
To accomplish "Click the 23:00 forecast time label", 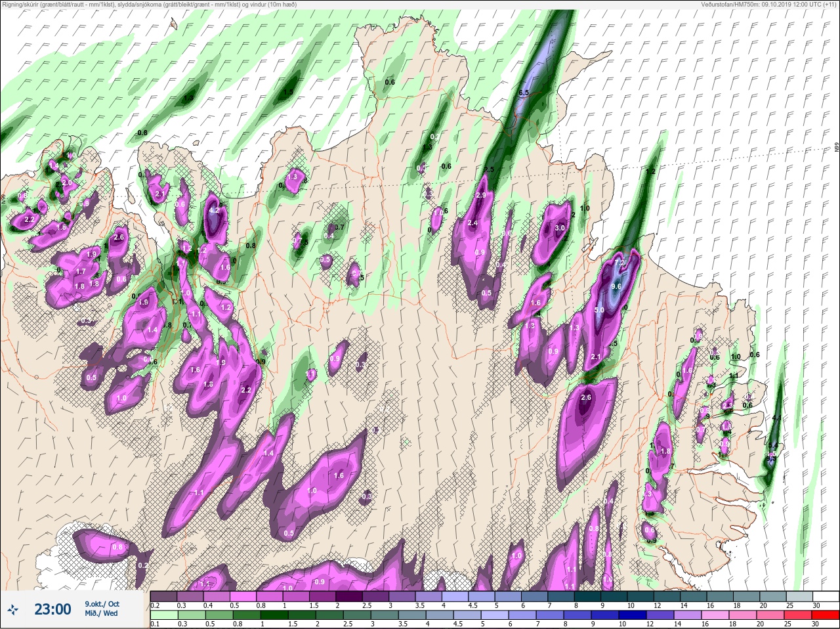I will pyautogui.click(x=52, y=609).
